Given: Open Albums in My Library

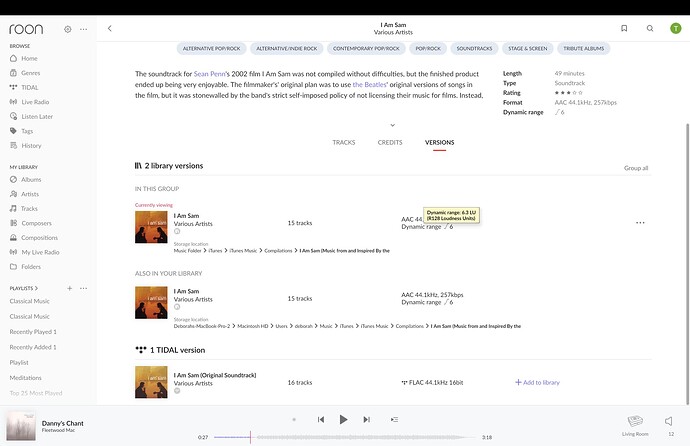Looking at the screenshot, I should [x=26, y=179].
